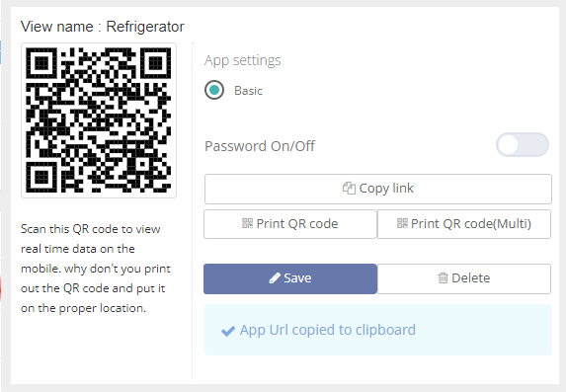
Task: Click the trash can icon on Delete
Action: [x=443, y=277]
